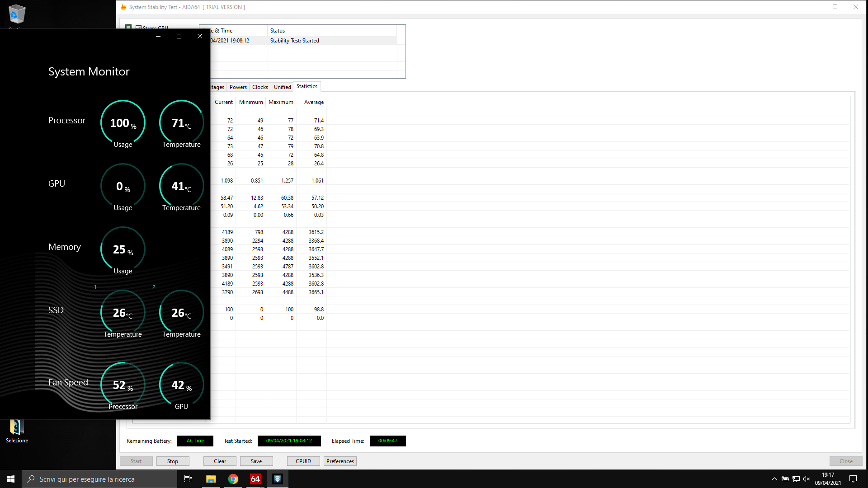The image size is (868, 488).
Task: Close the System Monitor window
Action: click(x=200, y=36)
